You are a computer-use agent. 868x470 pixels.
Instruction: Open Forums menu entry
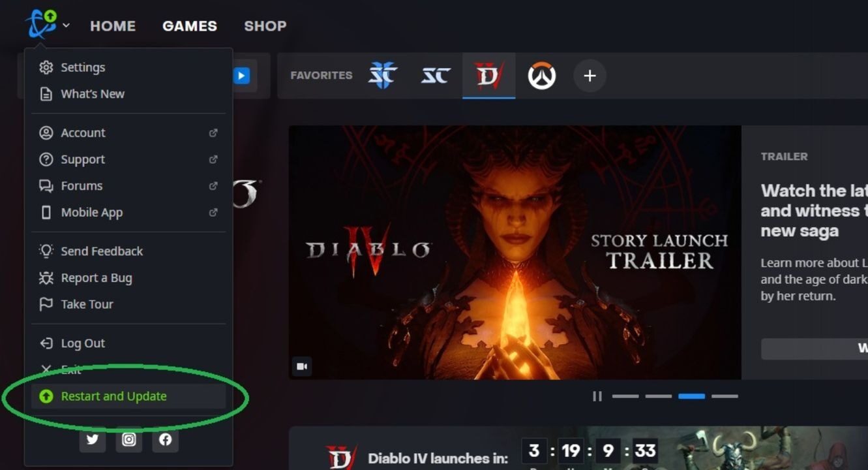click(x=128, y=186)
